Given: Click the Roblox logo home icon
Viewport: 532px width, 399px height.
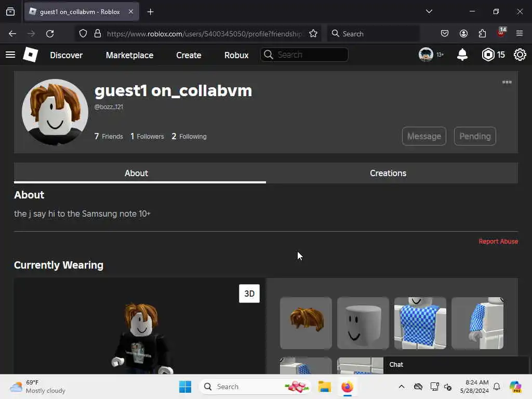Looking at the screenshot, I should pyautogui.click(x=31, y=55).
